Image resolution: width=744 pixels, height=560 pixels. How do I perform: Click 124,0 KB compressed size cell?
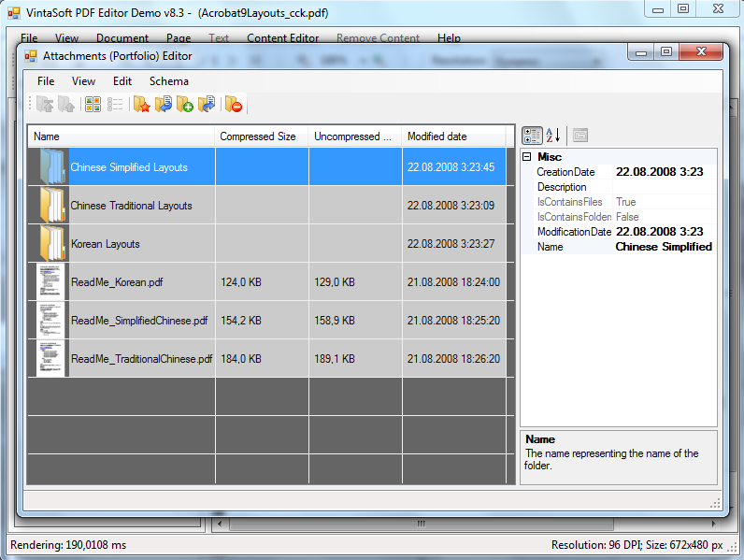point(262,282)
